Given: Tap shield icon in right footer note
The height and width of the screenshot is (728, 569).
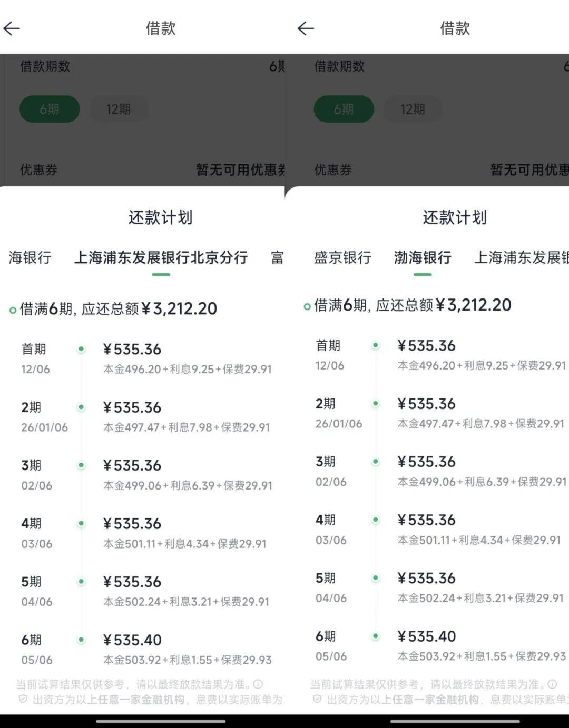Looking at the screenshot, I should pyautogui.click(x=317, y=700).
